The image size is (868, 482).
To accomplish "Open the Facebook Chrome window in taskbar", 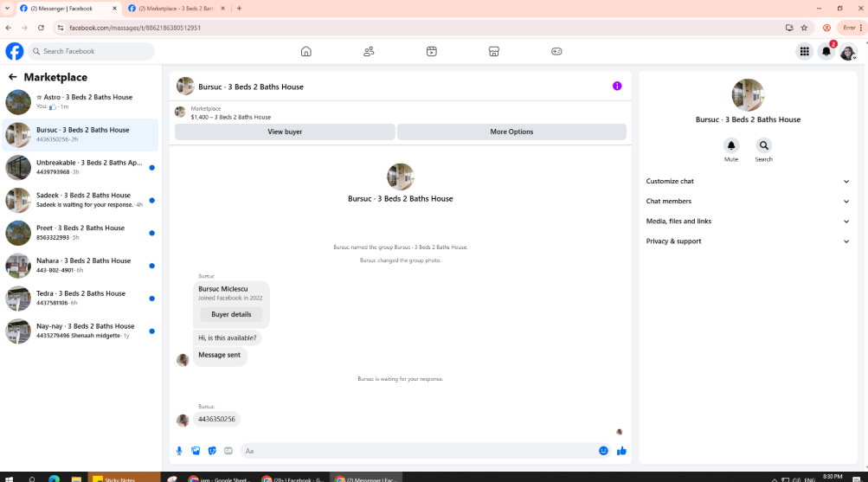I will click(293, 479).
